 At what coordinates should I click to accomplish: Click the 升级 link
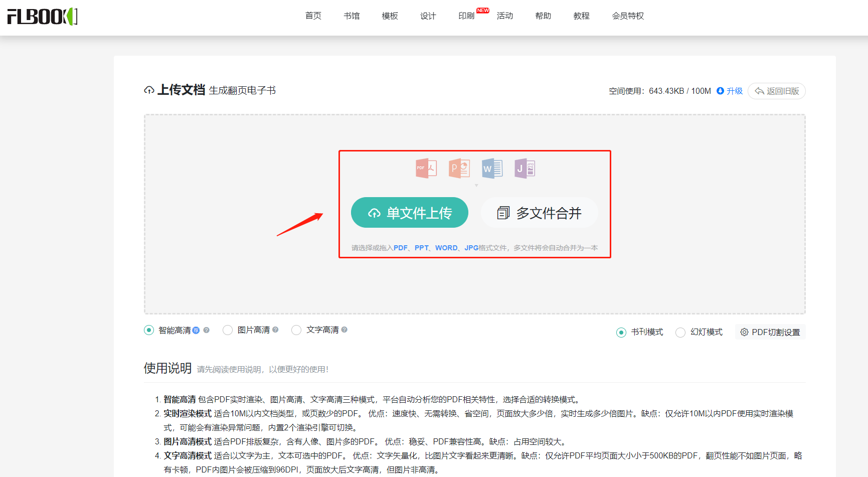[735, 91]
